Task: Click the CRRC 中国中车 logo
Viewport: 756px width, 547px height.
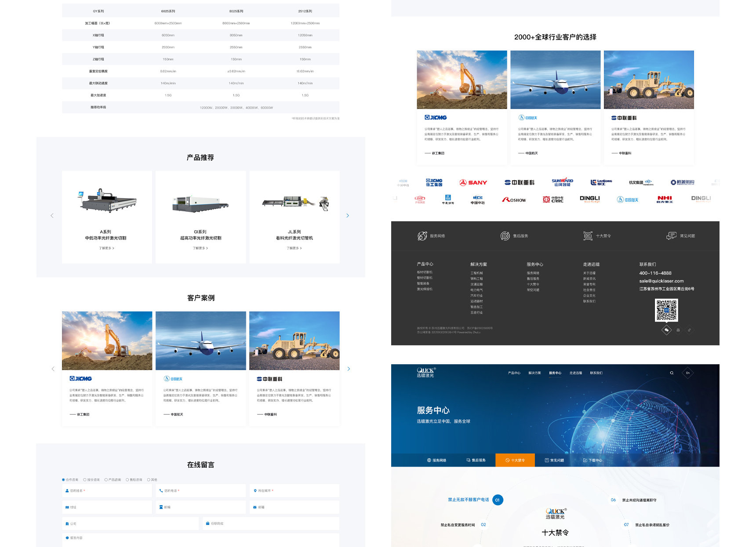Action: point(553,199)
